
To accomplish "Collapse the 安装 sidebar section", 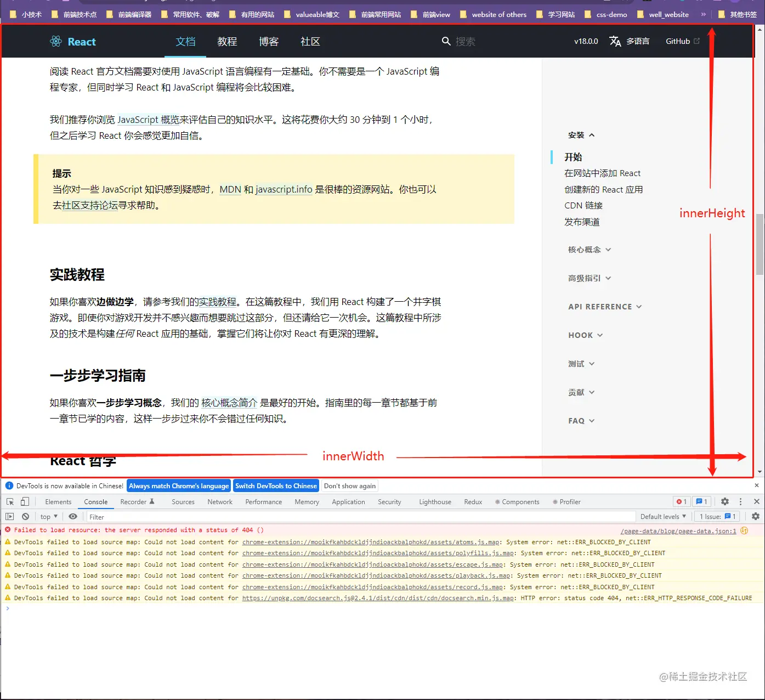I will click(x=581, y=135).
